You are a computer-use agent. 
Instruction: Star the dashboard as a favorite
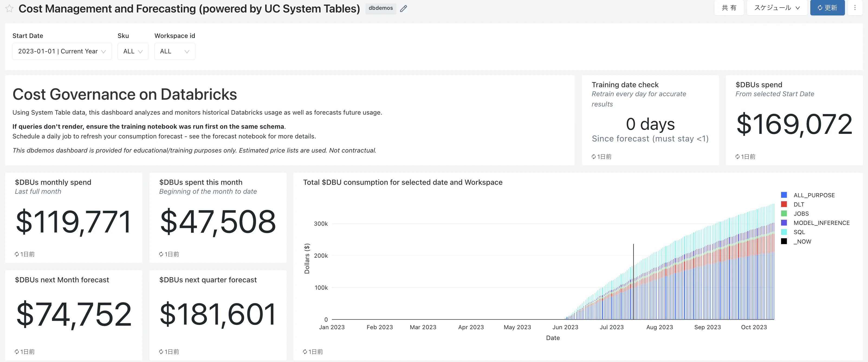[x=9, y=8]
